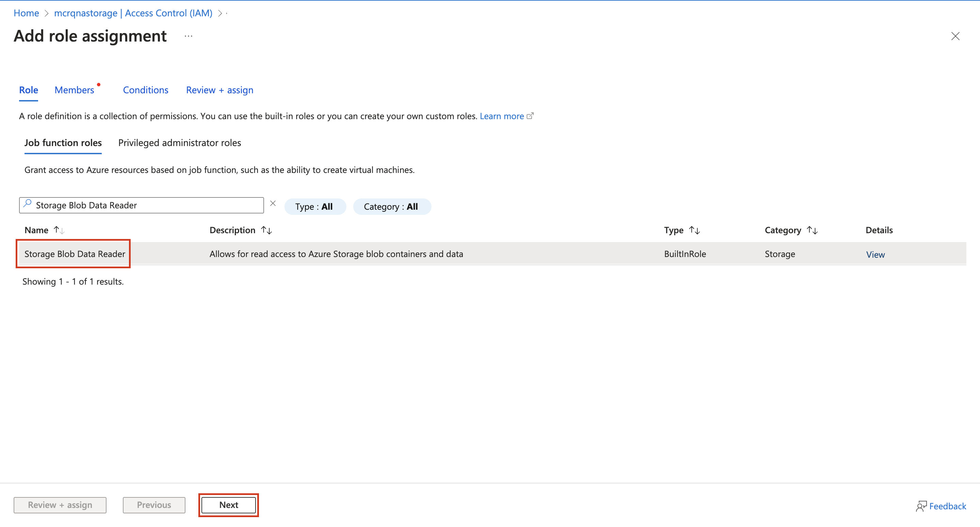The image size is (980, 527).
Task: Open the Review + assign tab
Action: 219,90
